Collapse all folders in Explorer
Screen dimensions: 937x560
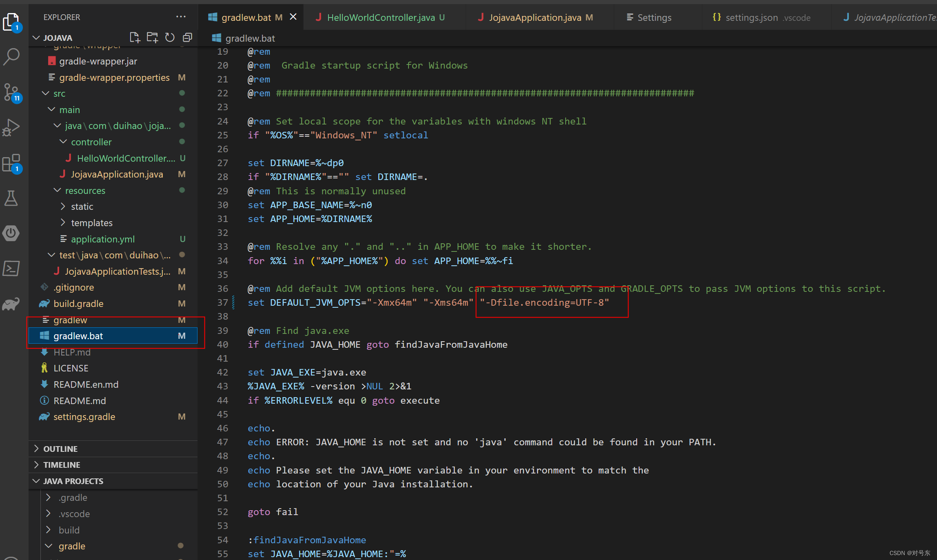187,38
